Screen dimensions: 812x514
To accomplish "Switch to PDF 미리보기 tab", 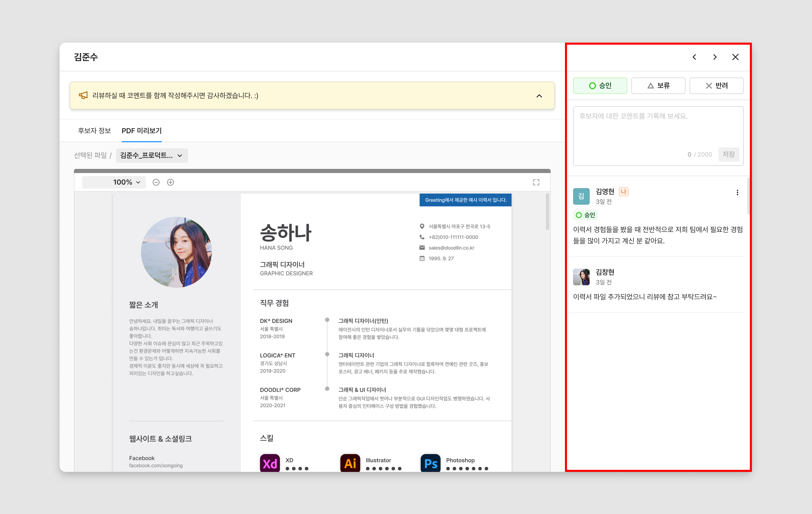I will (x=142, y=131).
